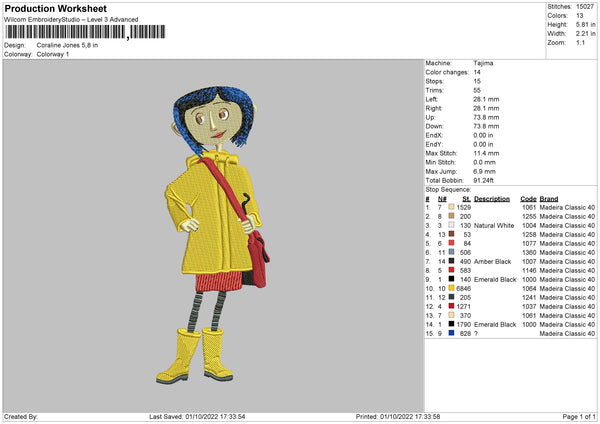Click the Colorway 1 value
Image resolution: width=600 pixels, height=424 pixels.
[57, 53]
